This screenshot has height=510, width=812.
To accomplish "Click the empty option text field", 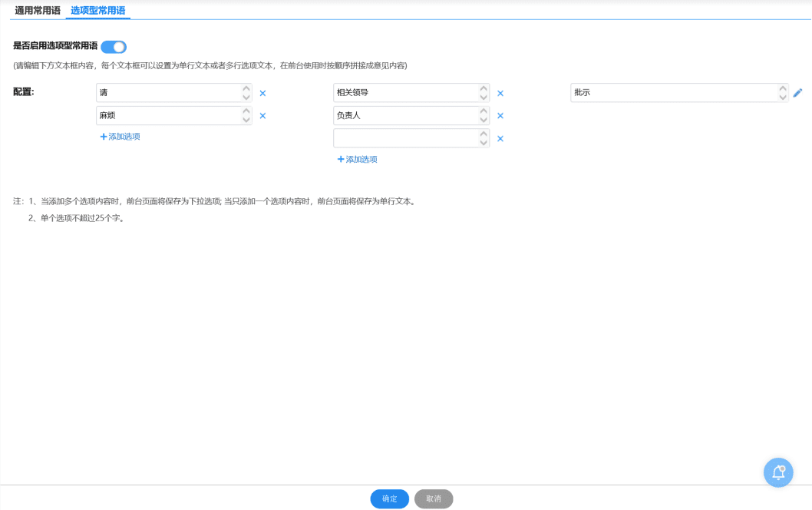I will pyautogui.click(x=411, y=137).
